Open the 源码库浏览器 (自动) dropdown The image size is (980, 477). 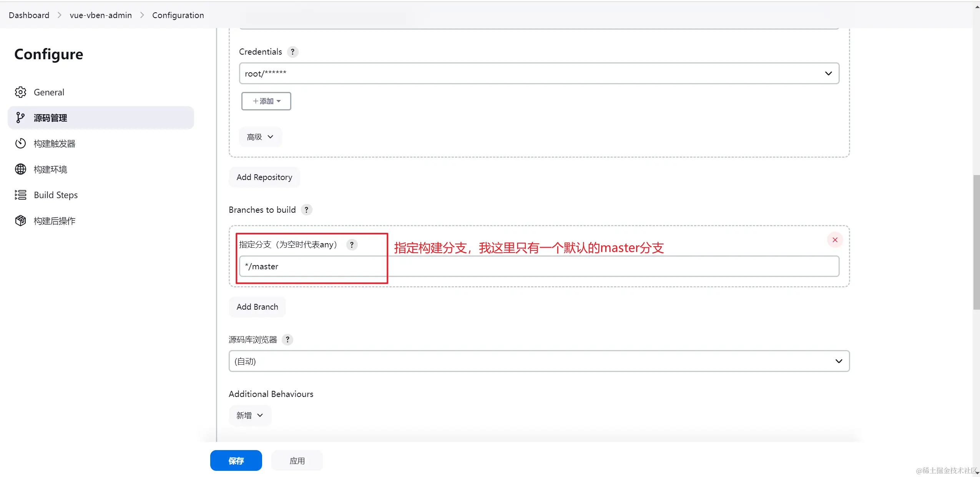(x=539, y=361)
